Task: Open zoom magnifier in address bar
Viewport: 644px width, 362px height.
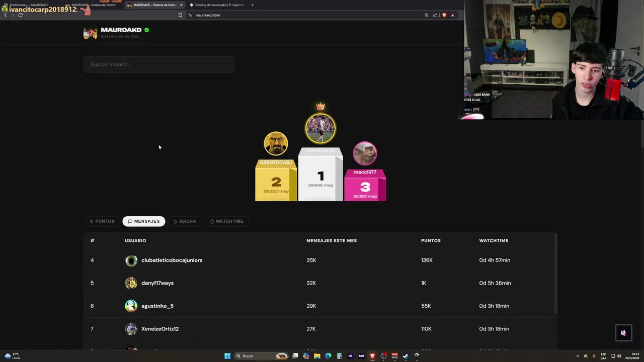Action: [x=427, y=15]
